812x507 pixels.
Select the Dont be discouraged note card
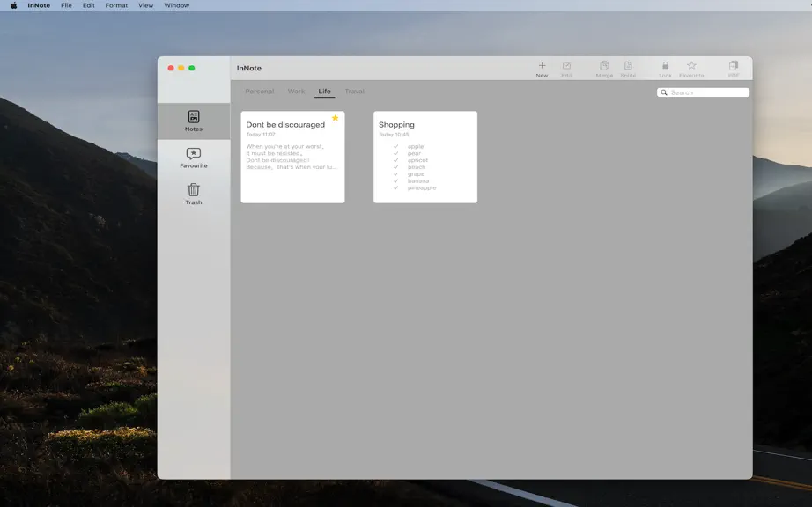[292, 158]
